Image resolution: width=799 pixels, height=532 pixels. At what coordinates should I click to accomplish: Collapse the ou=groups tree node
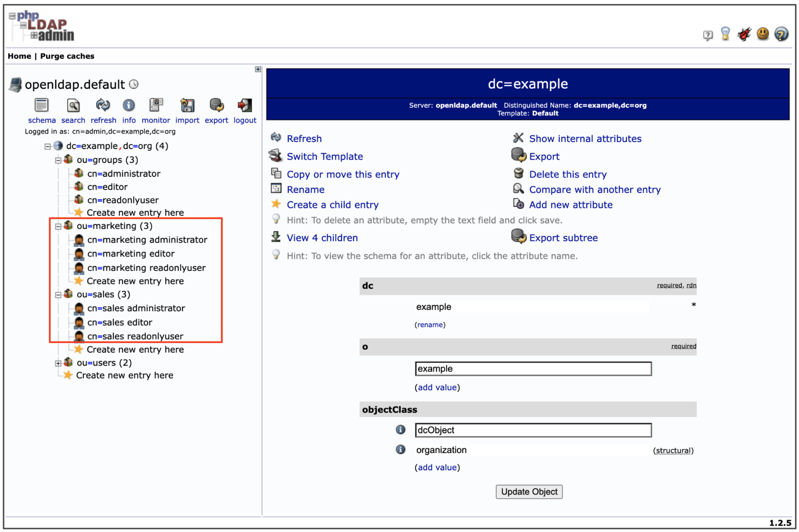[x=58, y=160]
